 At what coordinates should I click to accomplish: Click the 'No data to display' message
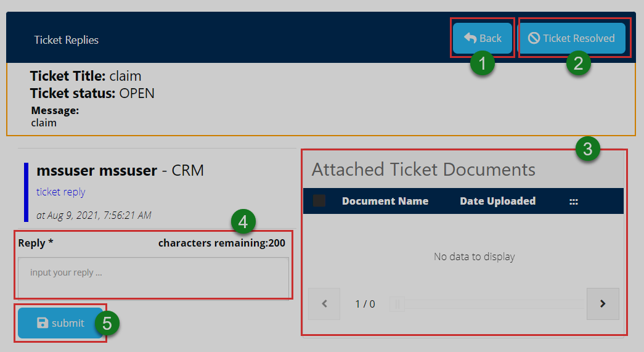point(474,256)
